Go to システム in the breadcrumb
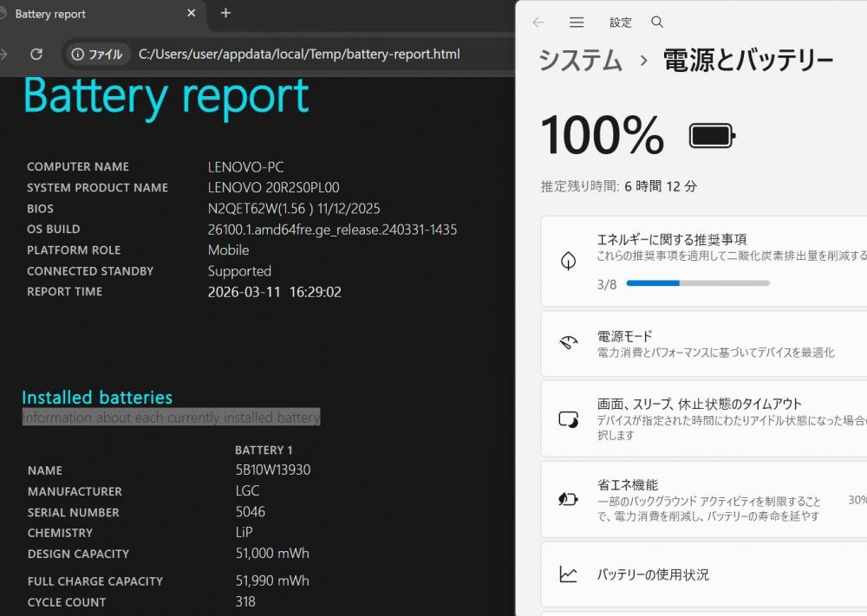The image size is (867, 616). [x=580, y=60]
